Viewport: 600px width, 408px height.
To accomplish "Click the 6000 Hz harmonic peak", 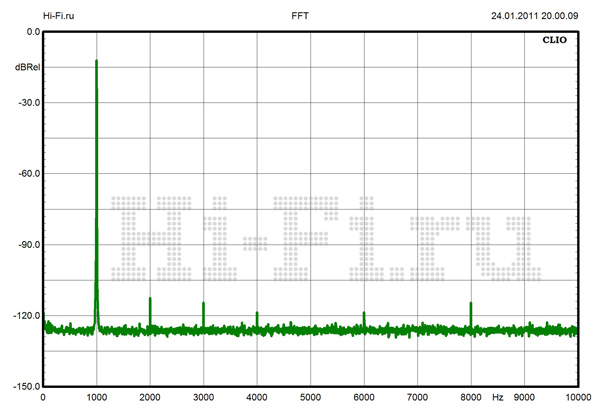I will [364, 314].
